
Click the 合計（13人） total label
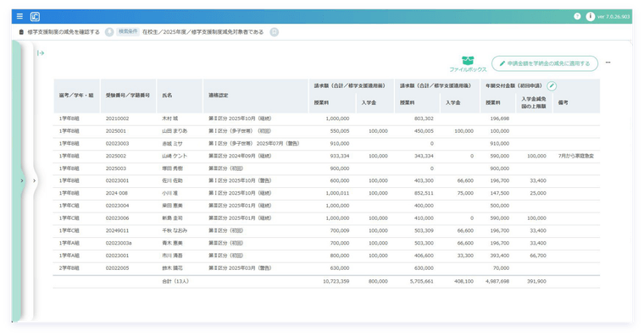pos(175,282)
